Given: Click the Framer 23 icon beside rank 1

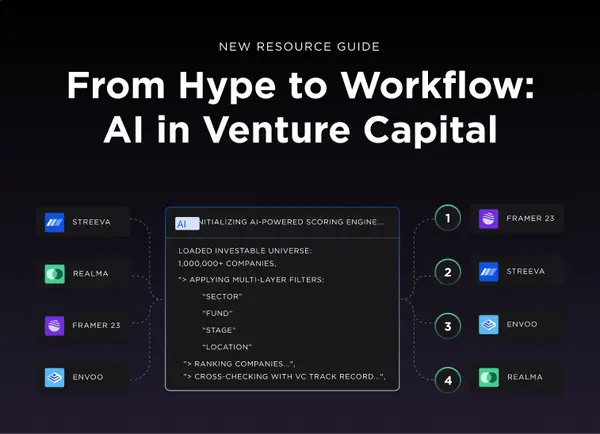Looking at the screenshot, I should [x=489, y=219].
